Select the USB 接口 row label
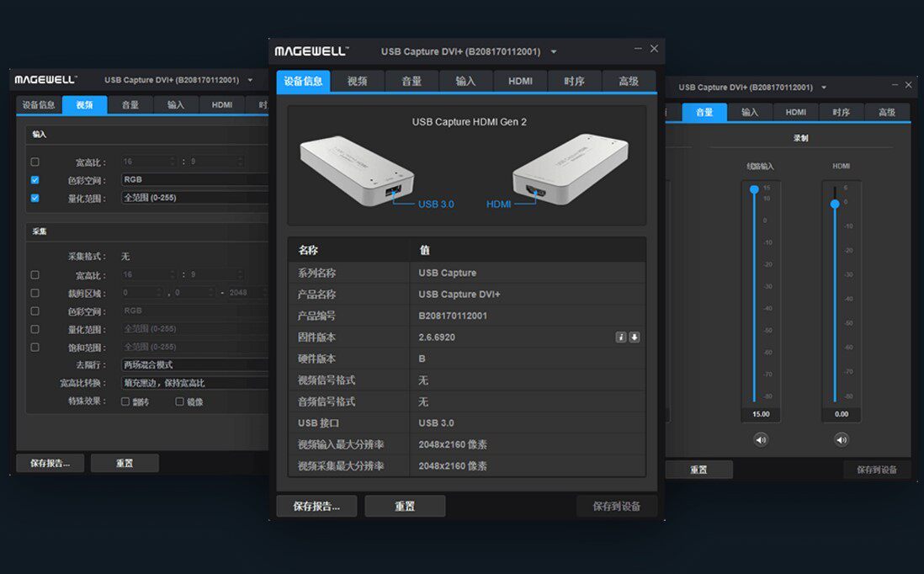 pyautogui.click(x=318, y=423)
